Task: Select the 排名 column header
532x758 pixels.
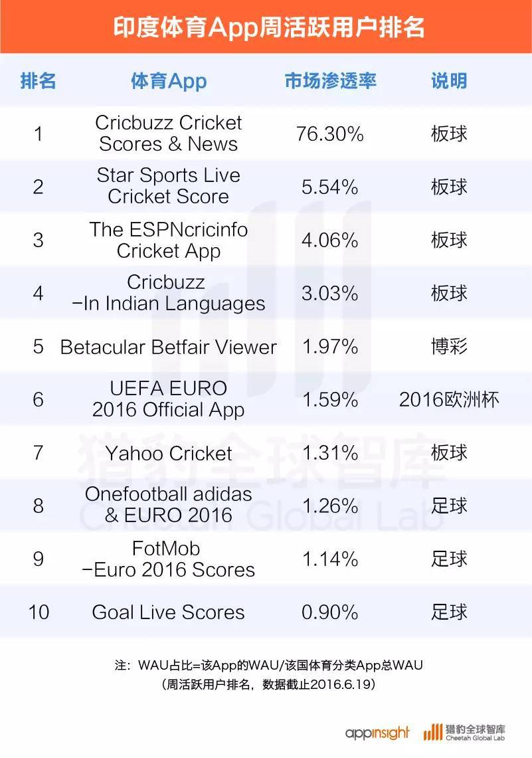Action: (x=38, y=81)
